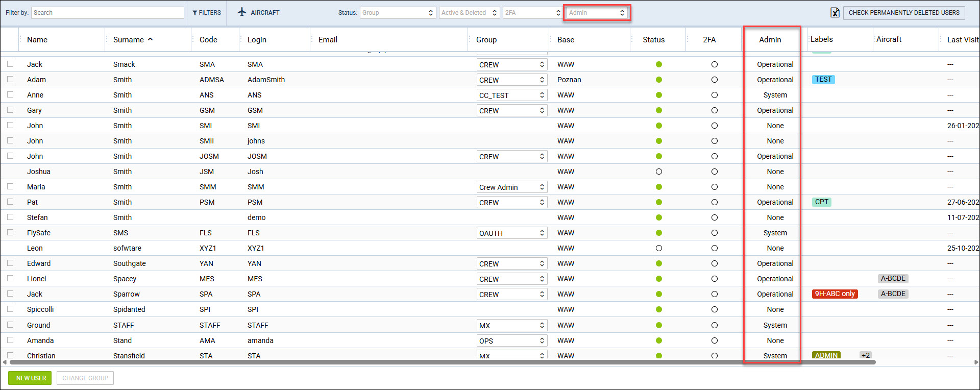Tick checkbox for Jack Smack
Screen dimensions: 980x390
pyautogui.click(x=10, y=64)
